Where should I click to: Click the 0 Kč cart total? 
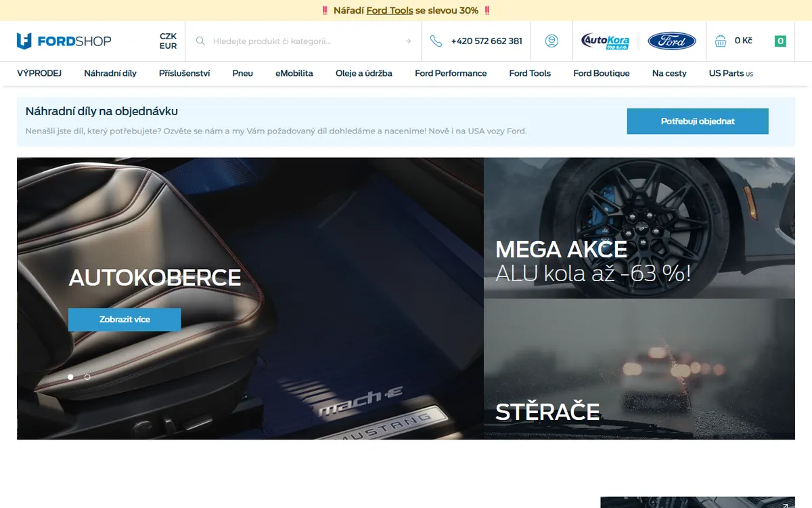[743, 41]
